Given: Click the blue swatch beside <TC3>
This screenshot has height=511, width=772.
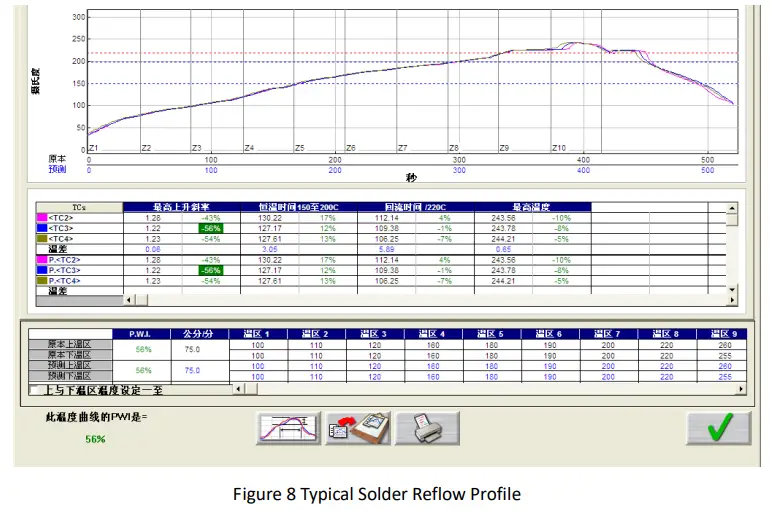Looking at the screenshot, I should [x=42, y=228].
